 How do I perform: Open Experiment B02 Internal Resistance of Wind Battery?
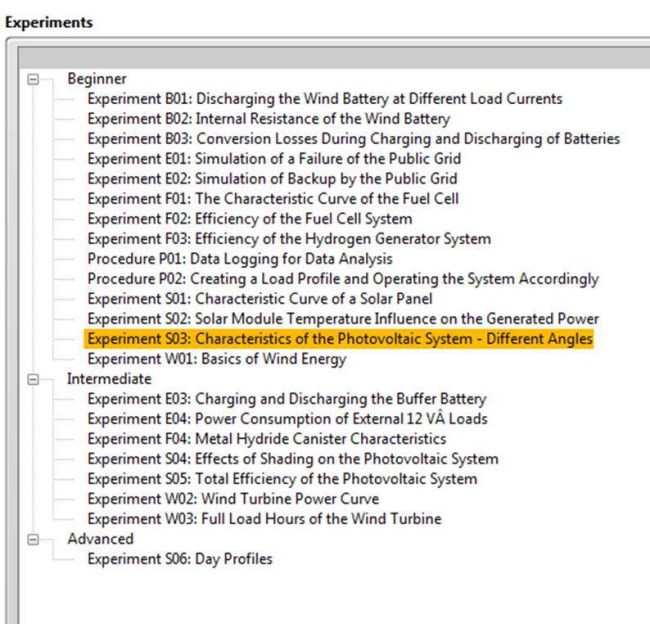tap(269, 119)
